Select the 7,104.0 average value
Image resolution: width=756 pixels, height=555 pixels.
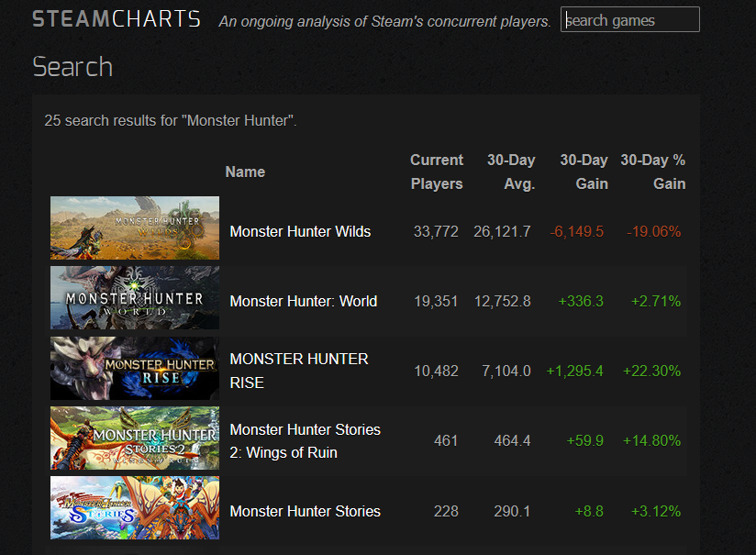pos(506,372)
